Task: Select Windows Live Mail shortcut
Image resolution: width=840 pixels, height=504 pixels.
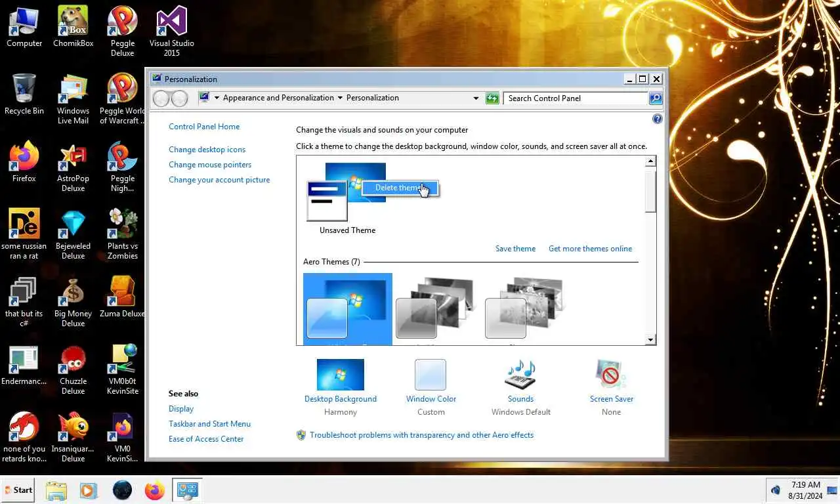Action: coord(73,99)
